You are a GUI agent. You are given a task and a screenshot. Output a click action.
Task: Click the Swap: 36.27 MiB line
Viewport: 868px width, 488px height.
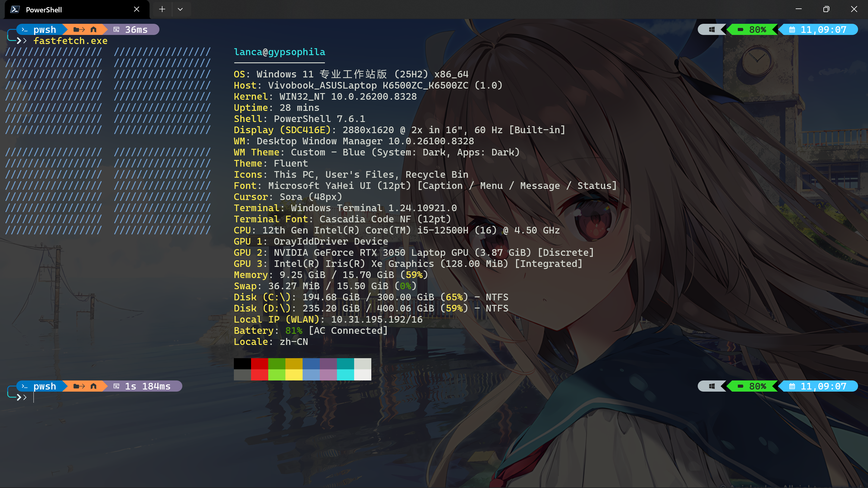coord(325,286)
